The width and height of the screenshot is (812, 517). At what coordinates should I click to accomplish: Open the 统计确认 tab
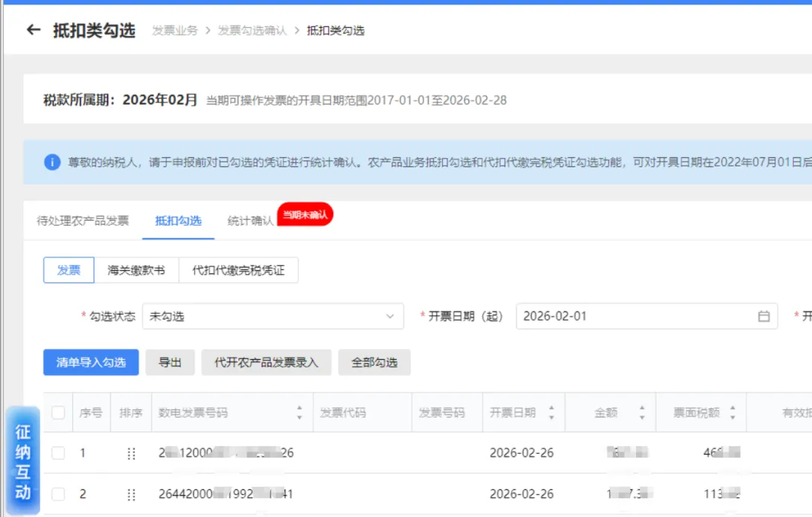(x=250, y=221)
